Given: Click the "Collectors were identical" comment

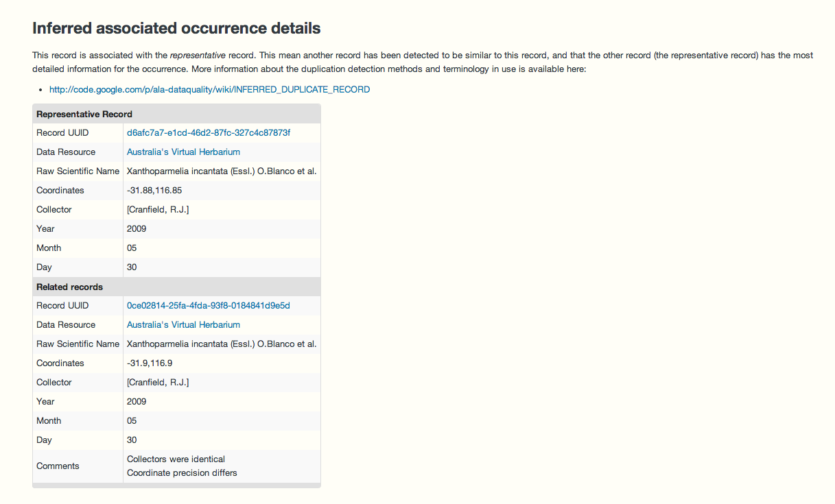Looking at the screenshot, I should [x=176, y=459].
